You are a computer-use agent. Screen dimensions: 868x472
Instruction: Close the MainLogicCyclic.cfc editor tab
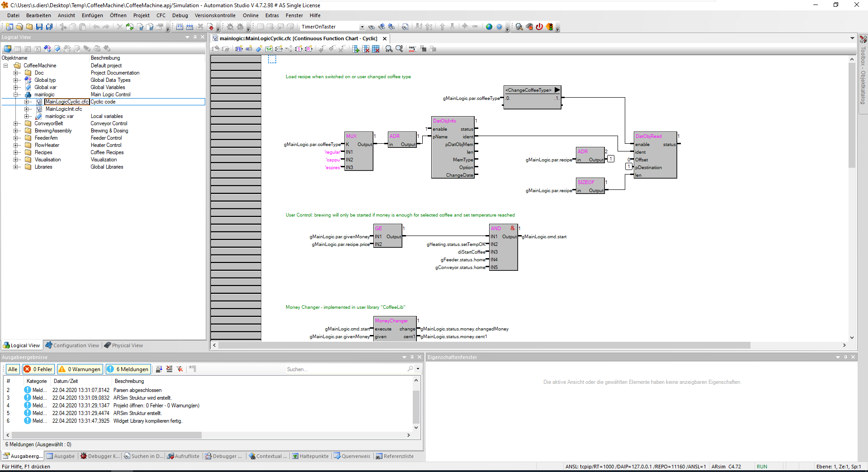tap(385, 38)
